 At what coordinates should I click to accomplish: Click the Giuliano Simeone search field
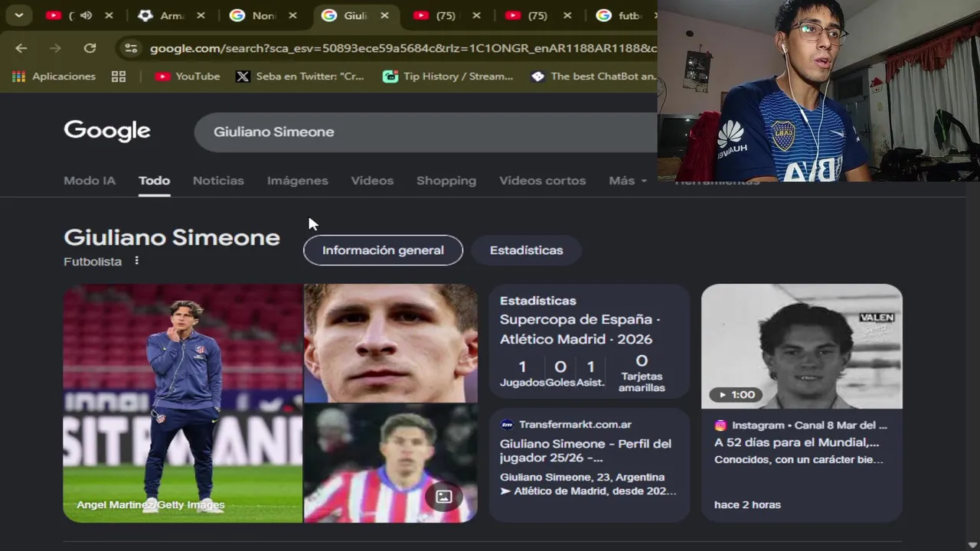(x=426, y=132)
